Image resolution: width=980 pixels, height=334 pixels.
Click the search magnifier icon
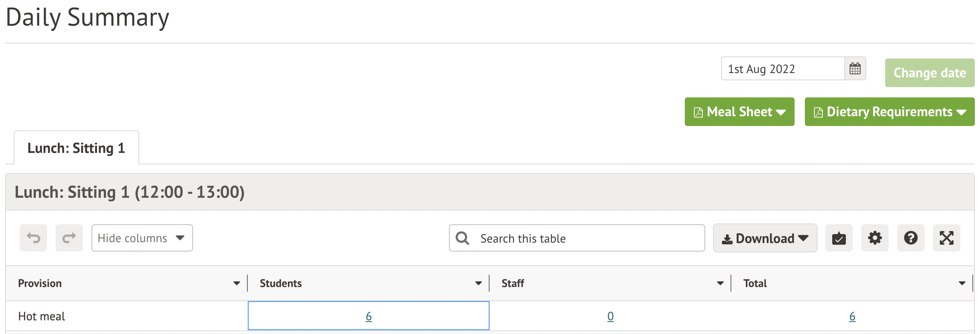pos(462,238)
